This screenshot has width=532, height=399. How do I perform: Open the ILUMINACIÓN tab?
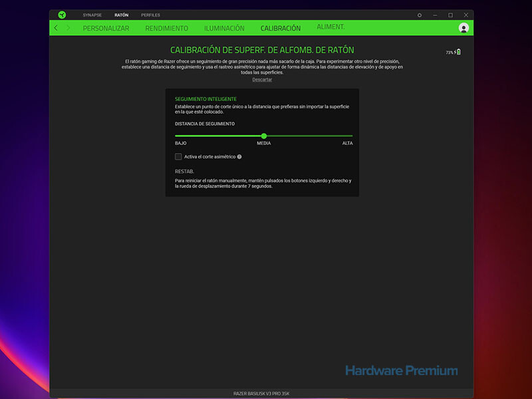coord(224,28)
